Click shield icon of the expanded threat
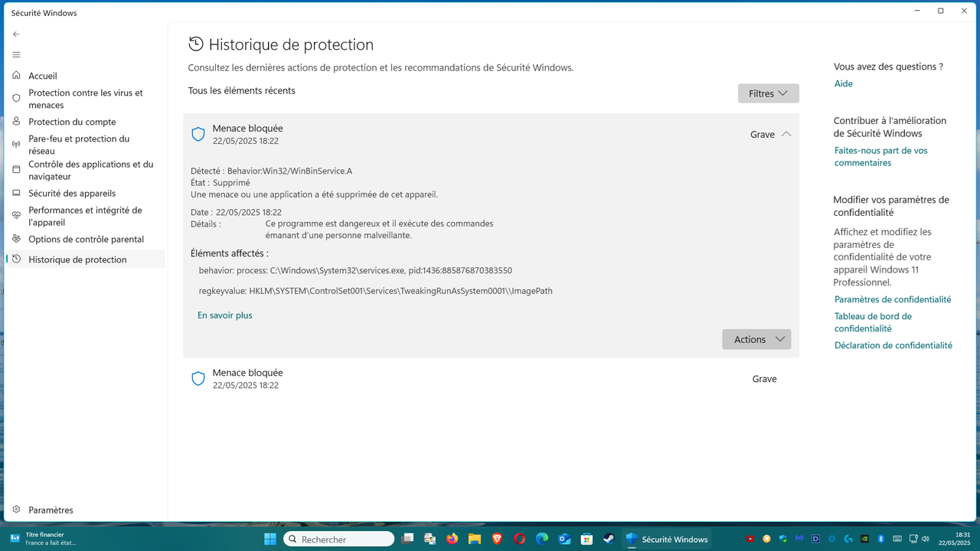 [198, 135]
